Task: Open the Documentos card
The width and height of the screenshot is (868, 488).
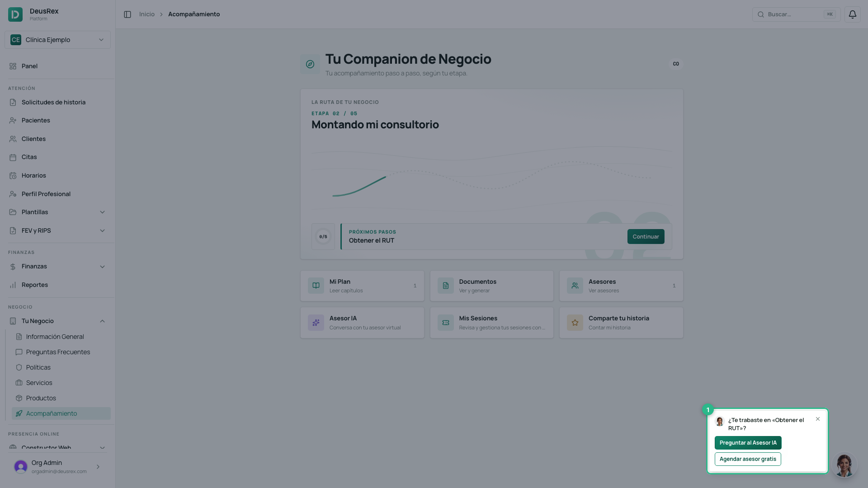Action: tap(491, 286)
